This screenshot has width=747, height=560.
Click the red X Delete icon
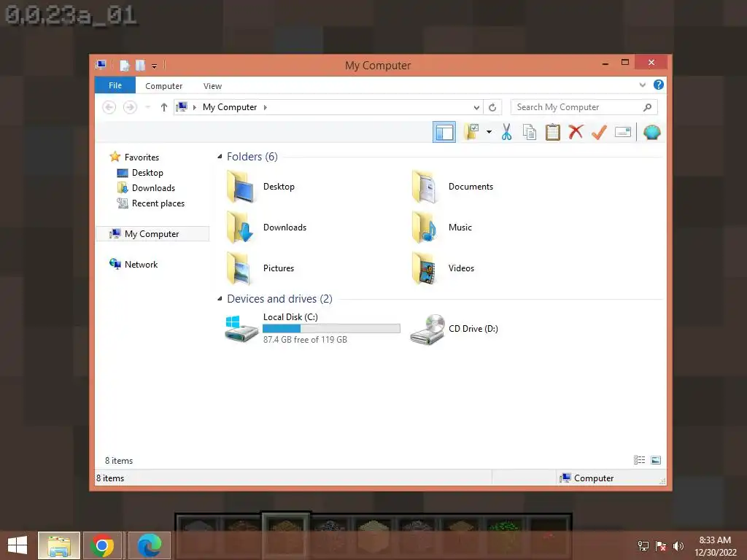(x=576, y=132)
